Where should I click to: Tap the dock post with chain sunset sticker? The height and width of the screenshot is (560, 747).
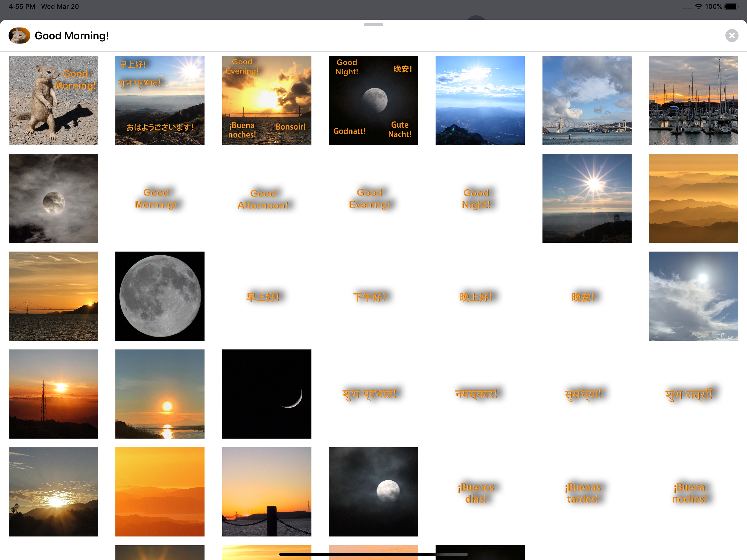point(266,492)
